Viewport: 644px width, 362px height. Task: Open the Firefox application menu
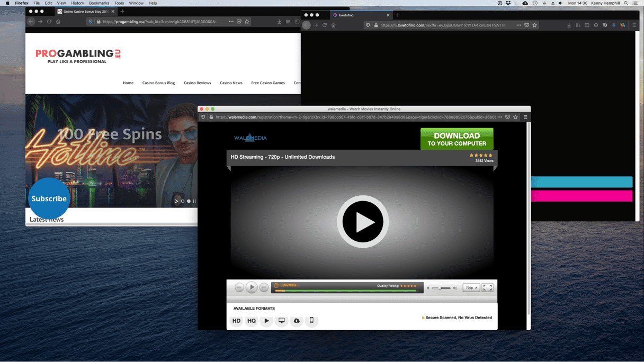pyautogui.click(x=22, y=3)
